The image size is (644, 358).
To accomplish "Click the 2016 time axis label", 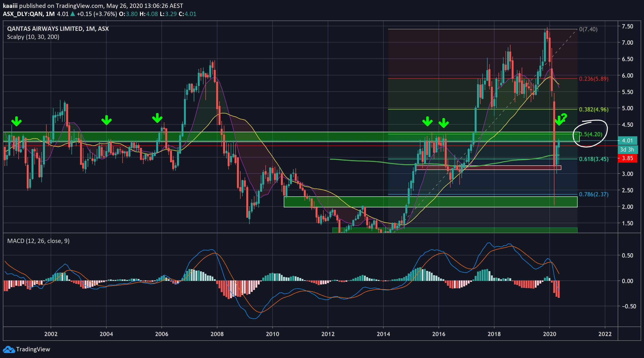I will pyautogui.click(x=439, y=334).
